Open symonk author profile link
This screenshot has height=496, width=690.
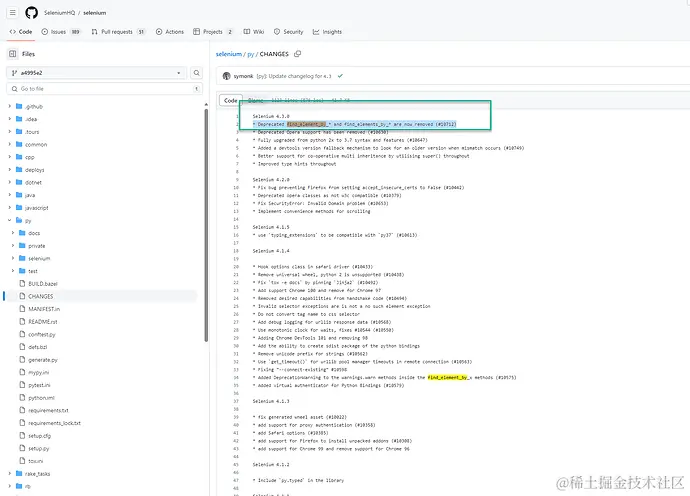coord(243,76)
